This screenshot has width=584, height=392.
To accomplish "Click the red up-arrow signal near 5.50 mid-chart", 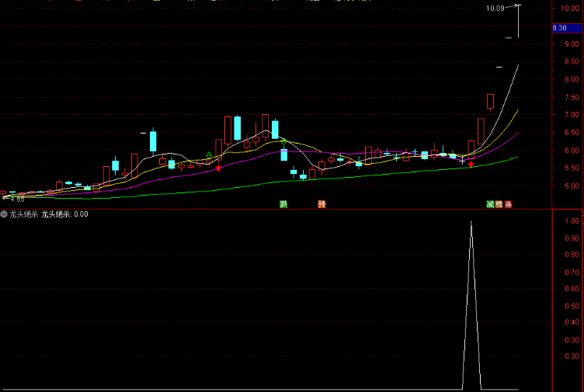I will (219, 168).
